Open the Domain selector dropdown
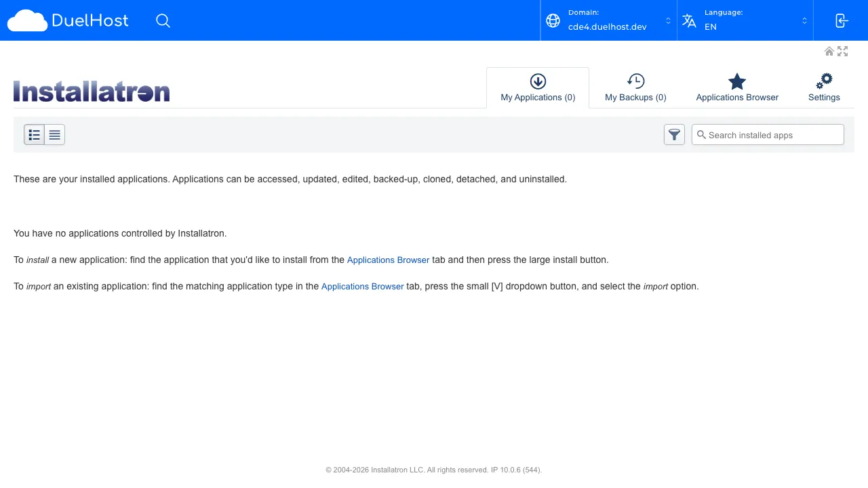868x488 pixels. point(668,20)
